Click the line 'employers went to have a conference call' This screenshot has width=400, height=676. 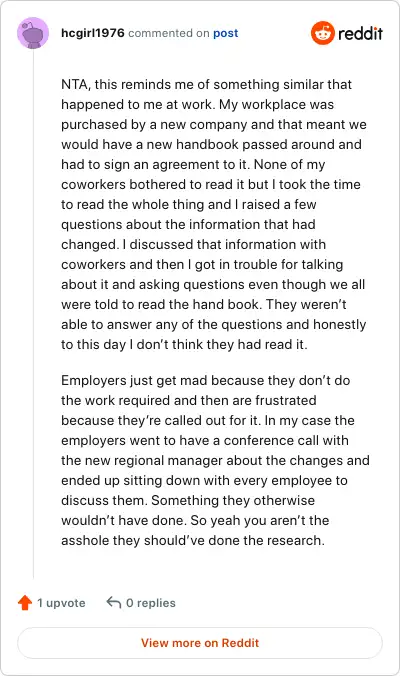click(205, 441)
